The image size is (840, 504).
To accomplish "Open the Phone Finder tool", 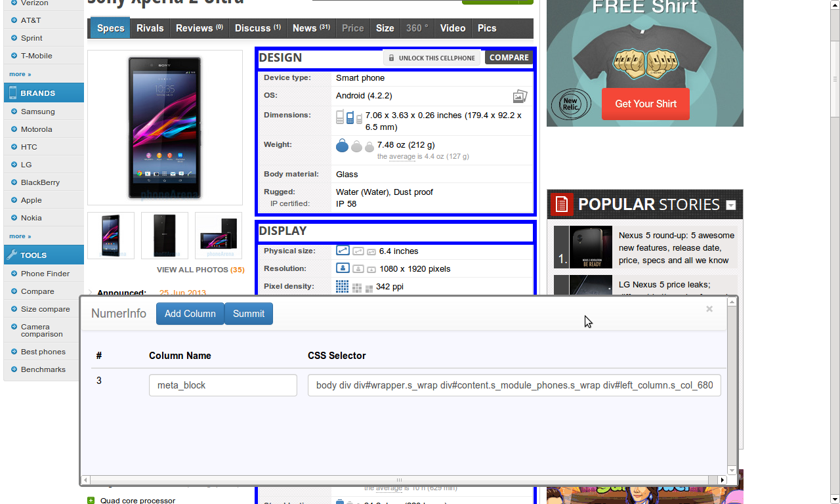I will [x=45, y=274].
